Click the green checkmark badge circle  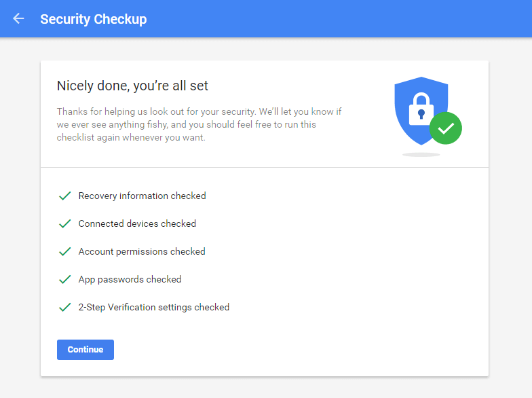click(x=445, y=128)
